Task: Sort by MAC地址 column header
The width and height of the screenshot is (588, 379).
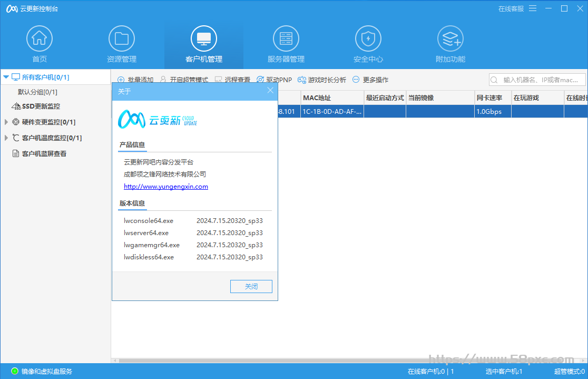Action: [332, 98]
